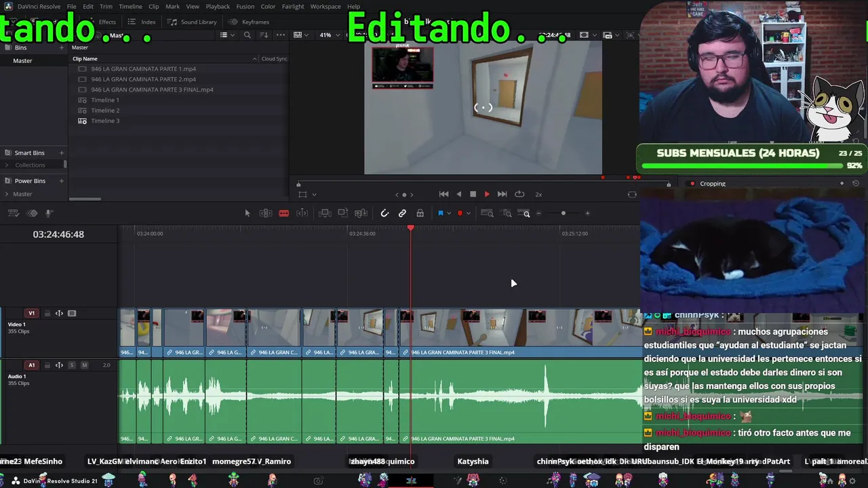
Task: Toggle Snapping magnet on the timeline toolbar
Action: click(384, 213)
